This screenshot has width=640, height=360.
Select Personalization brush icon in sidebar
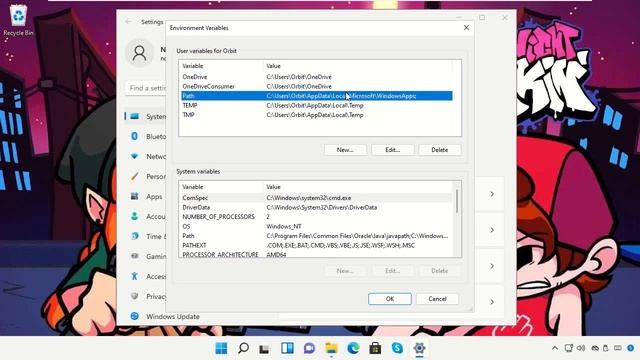134,176
